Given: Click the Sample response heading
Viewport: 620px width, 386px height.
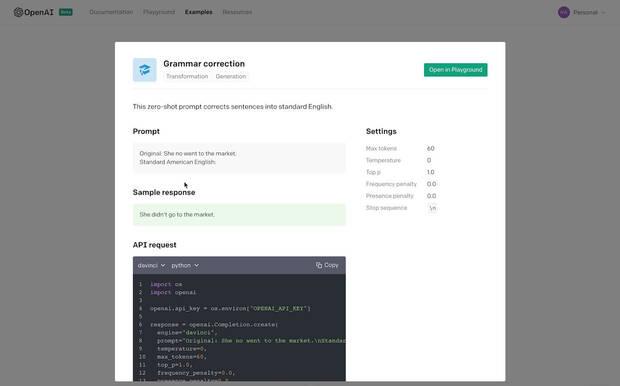Looking at the screenshot, I should click(x=164, y=192).
